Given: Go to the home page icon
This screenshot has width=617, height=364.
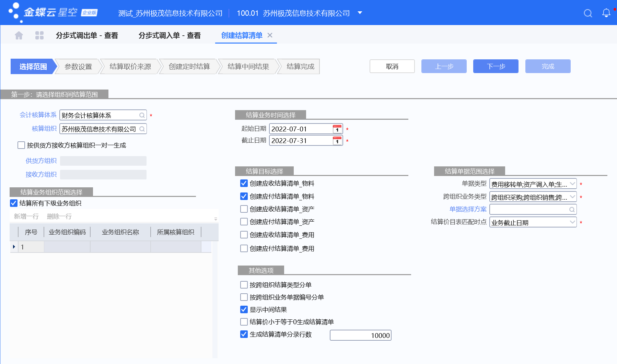Looking at the screenshot, I should 19,35.
